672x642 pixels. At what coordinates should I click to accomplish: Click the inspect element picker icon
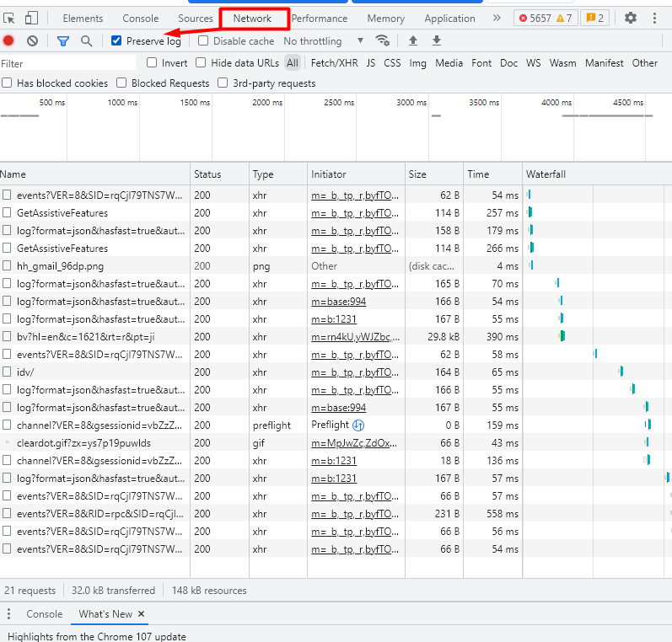click(x=9, y=18)
